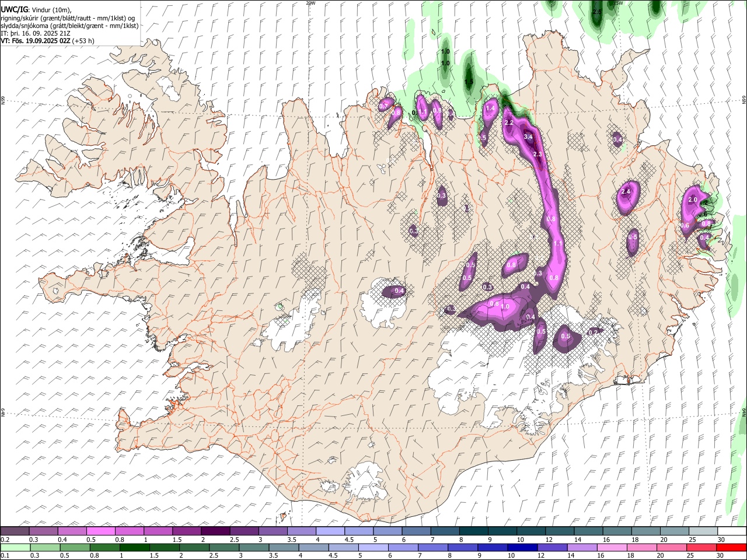This screenshot has height=560, width=747.
Task: Click the 2.4 snowfall value in the east
Action: point(627,191)
